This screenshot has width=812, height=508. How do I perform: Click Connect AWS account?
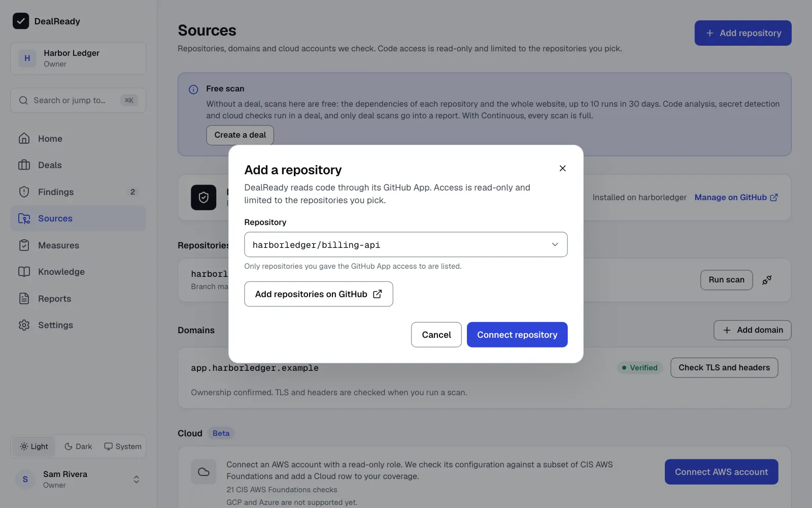tap(721, 472)
